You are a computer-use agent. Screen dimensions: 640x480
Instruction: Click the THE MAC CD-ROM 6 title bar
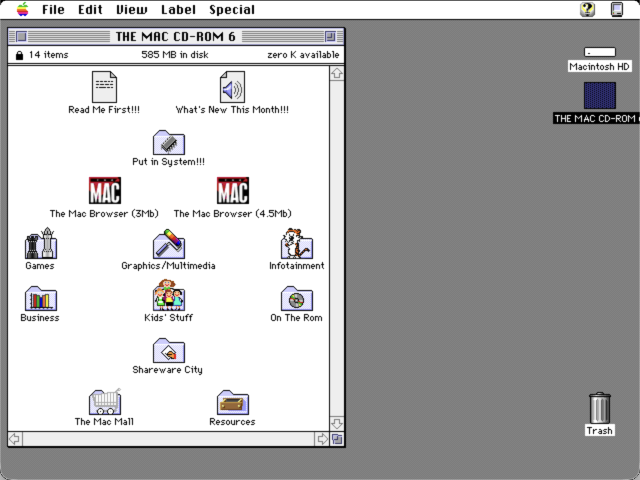coord(176,37)
